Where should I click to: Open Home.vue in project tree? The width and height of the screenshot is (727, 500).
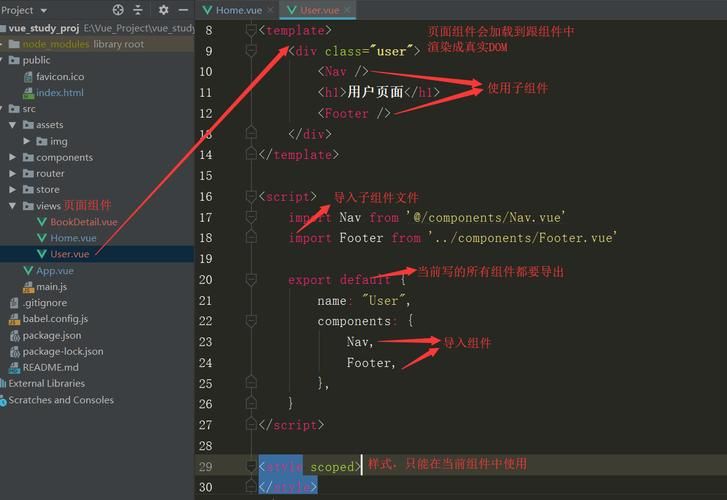(73, 238)
